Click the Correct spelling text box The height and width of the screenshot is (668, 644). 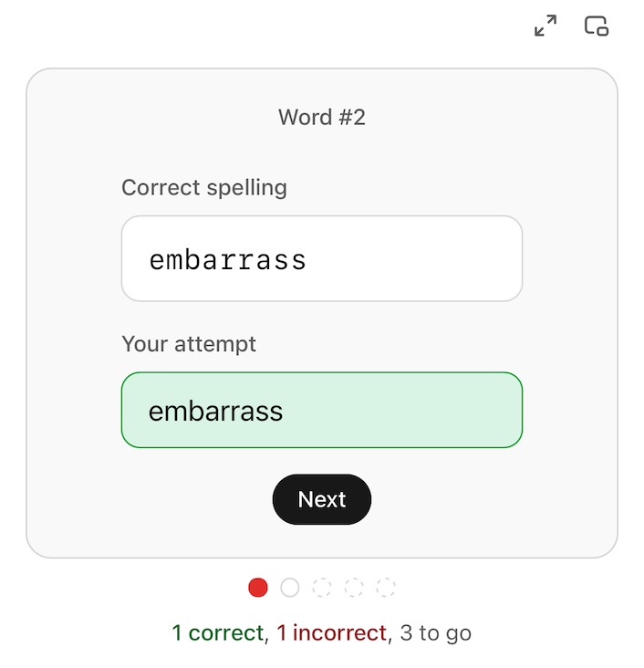click(322, 259)
